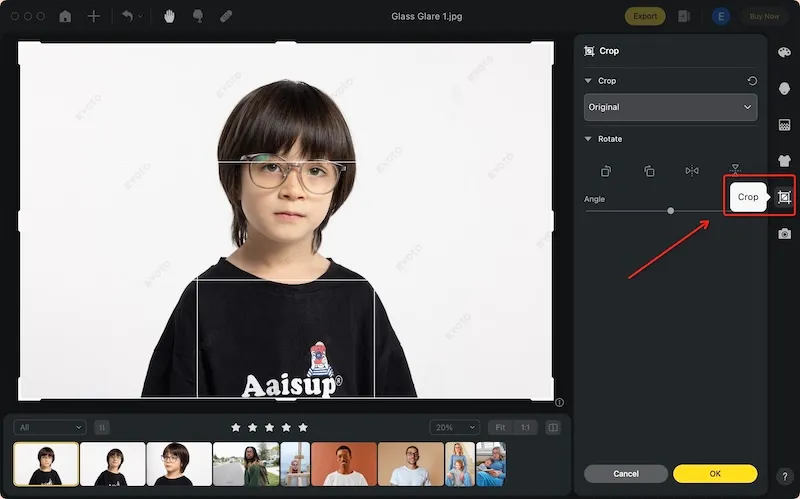Toggle split compare view icon
The height and width of the screenshot is (499, 800).
(x=553, y=427)
